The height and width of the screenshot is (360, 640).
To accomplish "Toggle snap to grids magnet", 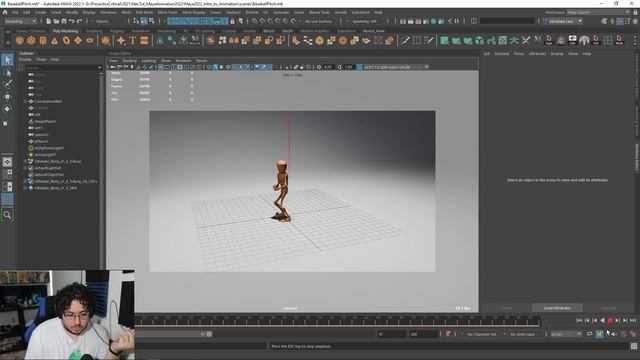I will point(254,21).
